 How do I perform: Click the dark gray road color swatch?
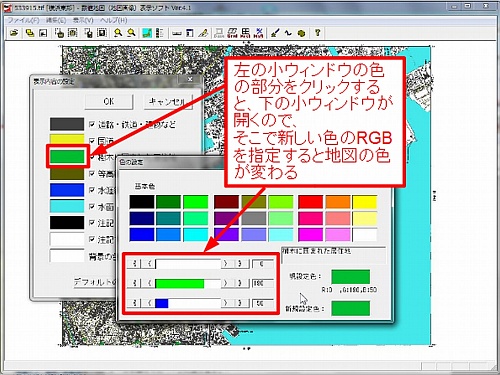(x=67, y=124)
